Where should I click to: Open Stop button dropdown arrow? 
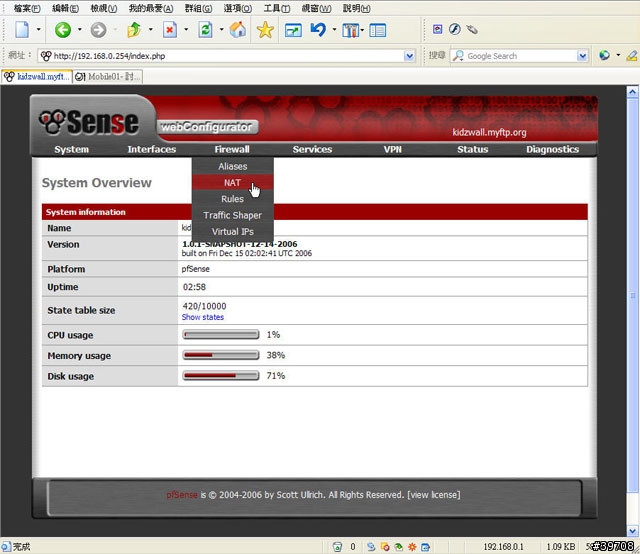(x=186, y=29)
